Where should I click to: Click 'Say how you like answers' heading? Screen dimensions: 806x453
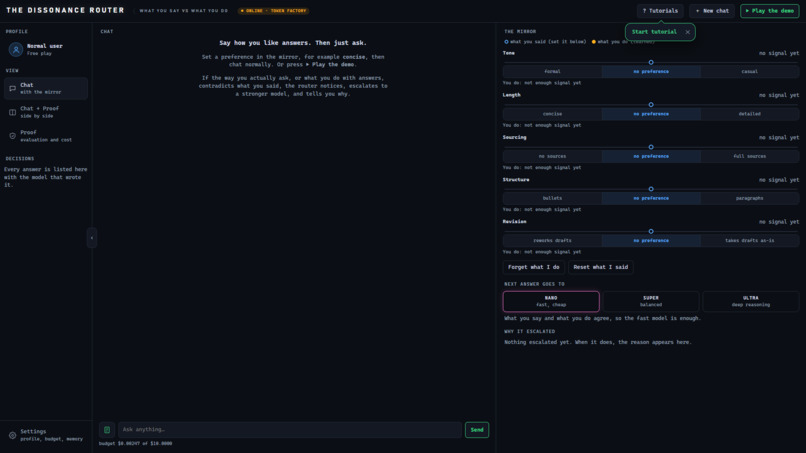293,43
